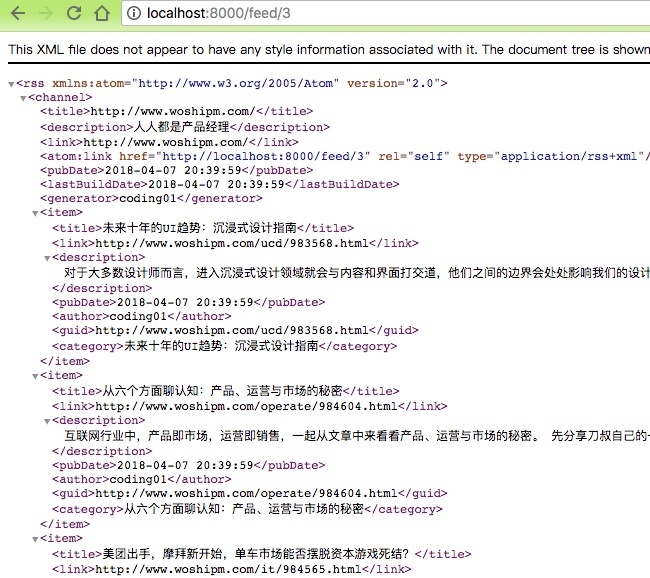The height and width of the screenshot is (578, 650).
Task: Click link line operate/984604.html
Action: click(x=250, y=406)
